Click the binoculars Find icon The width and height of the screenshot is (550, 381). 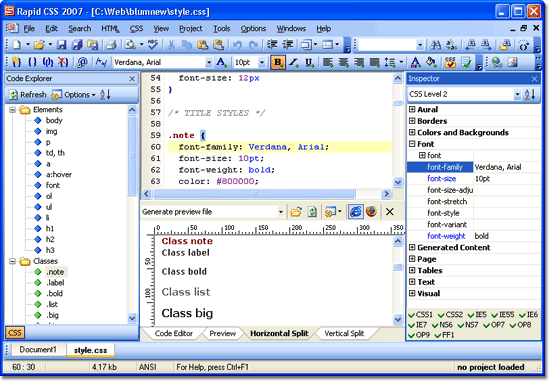pyautogui.click(x=436, y=45)
